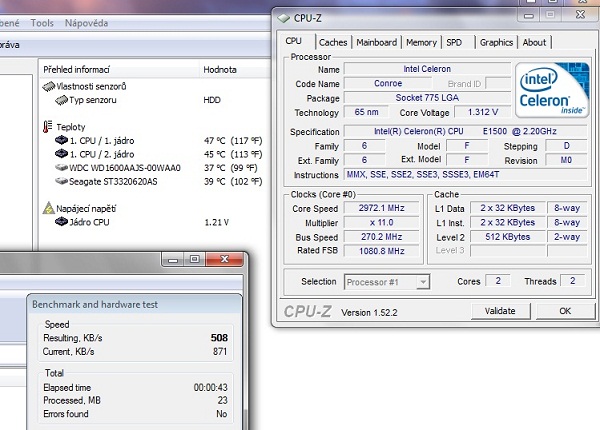Viewport: 600px width, 430px height.
Task: Open the Tools menu
Action: (43, 22)
